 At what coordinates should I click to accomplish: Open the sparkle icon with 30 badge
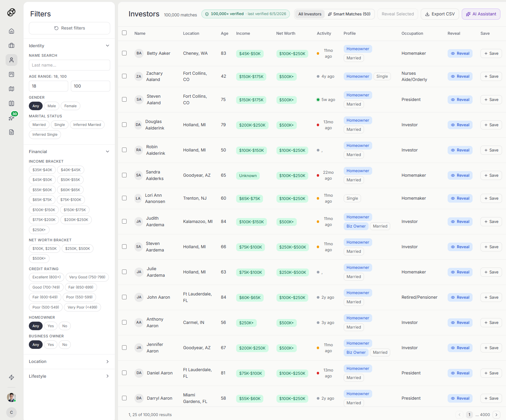pyautogui.click(x=11, y=118)
